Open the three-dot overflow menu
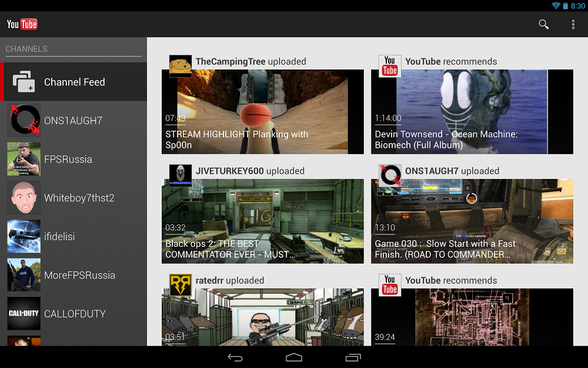Image resolution: width=588 pixels, height=368 pixels. tap(573, 24)
